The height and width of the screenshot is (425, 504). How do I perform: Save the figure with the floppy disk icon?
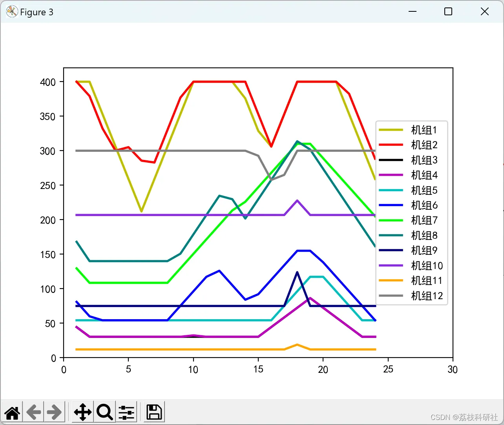point(154,412)
